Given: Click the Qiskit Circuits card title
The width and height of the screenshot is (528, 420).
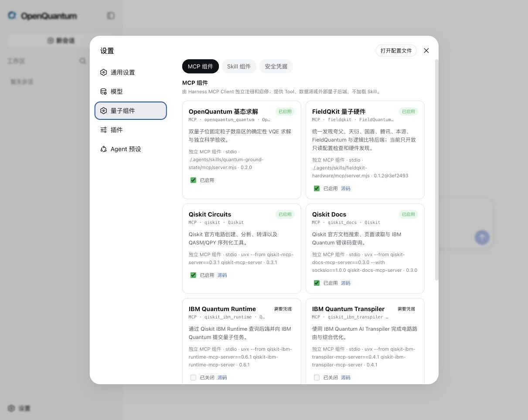Looking at the screenshot, I should [210, 214].
